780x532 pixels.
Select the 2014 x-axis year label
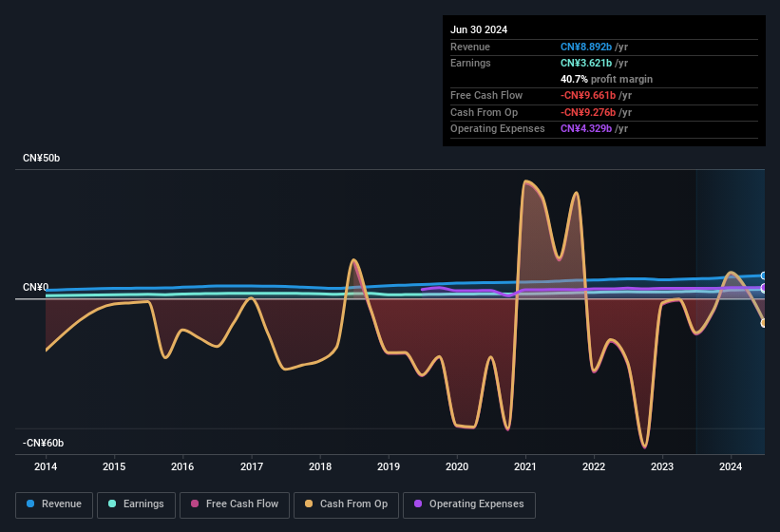(46, 466)
